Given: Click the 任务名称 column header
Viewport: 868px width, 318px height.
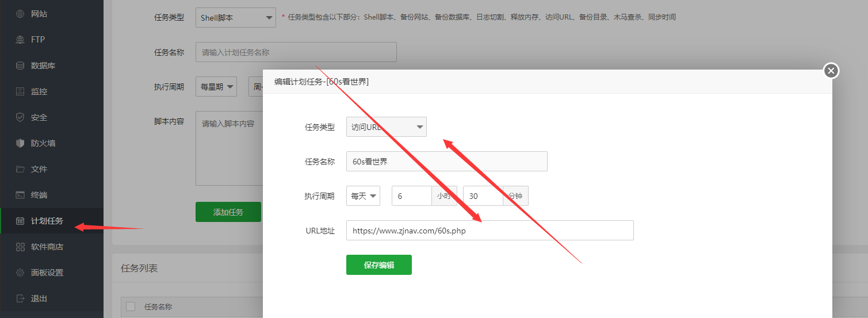Looking at the screenshot, I should click(158, 307).
